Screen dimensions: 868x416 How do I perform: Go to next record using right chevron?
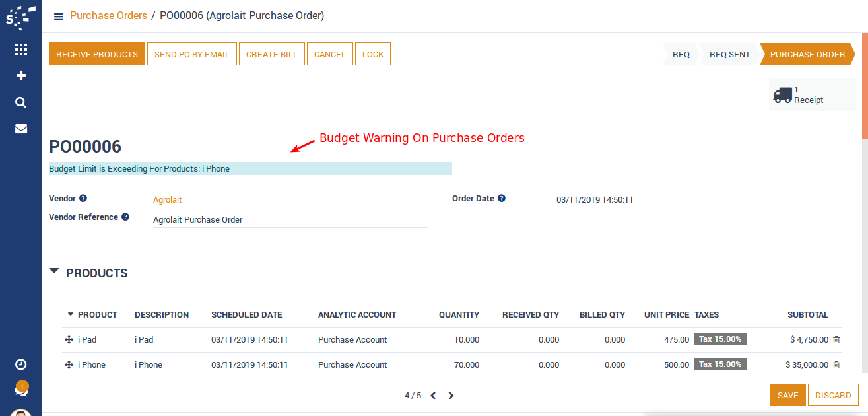(x=451, y=396)
